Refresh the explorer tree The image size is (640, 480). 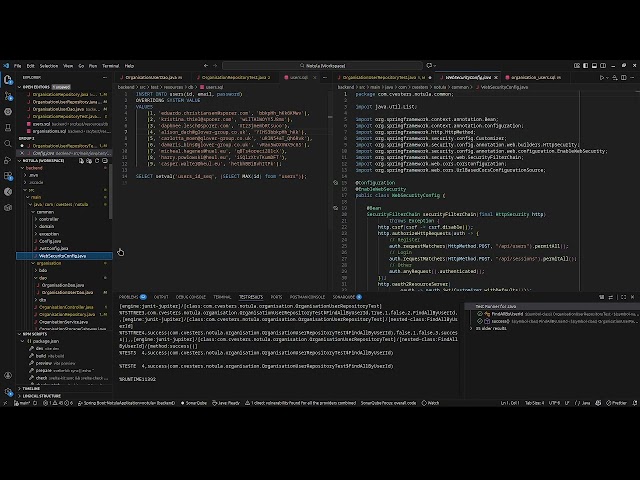coord(97,161)
